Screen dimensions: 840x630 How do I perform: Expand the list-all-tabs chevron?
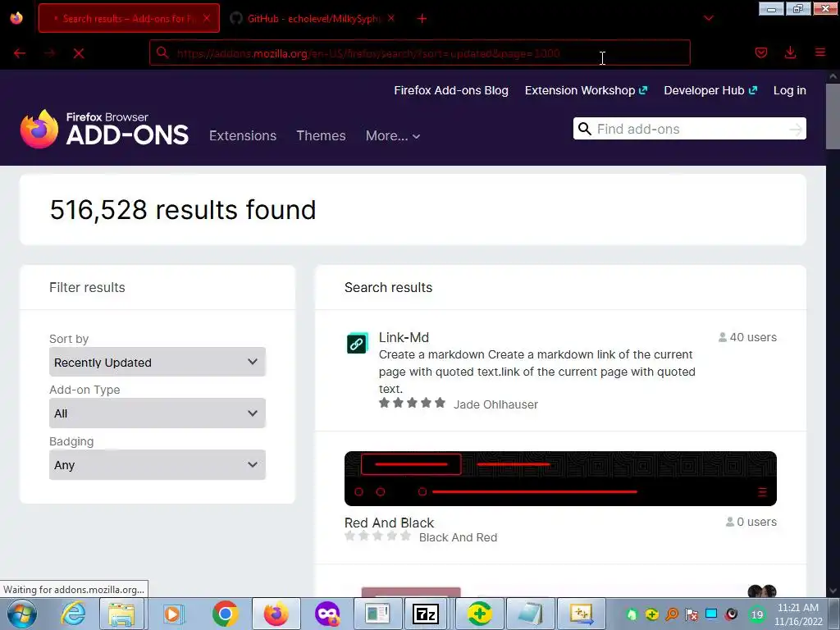(708, 18)
